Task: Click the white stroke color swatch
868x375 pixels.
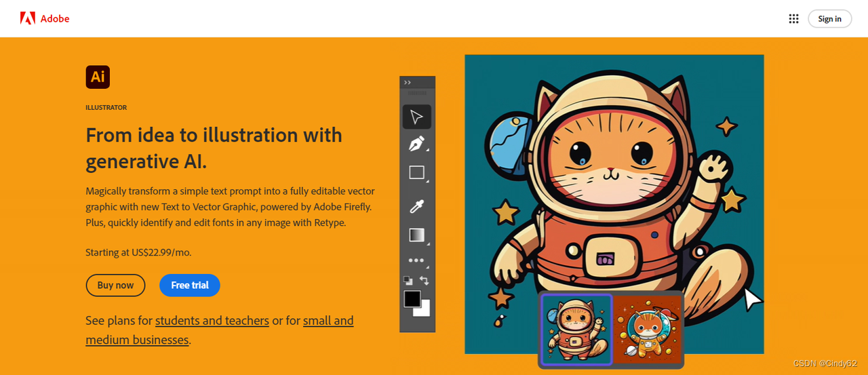Action: (x=425, y=311)
